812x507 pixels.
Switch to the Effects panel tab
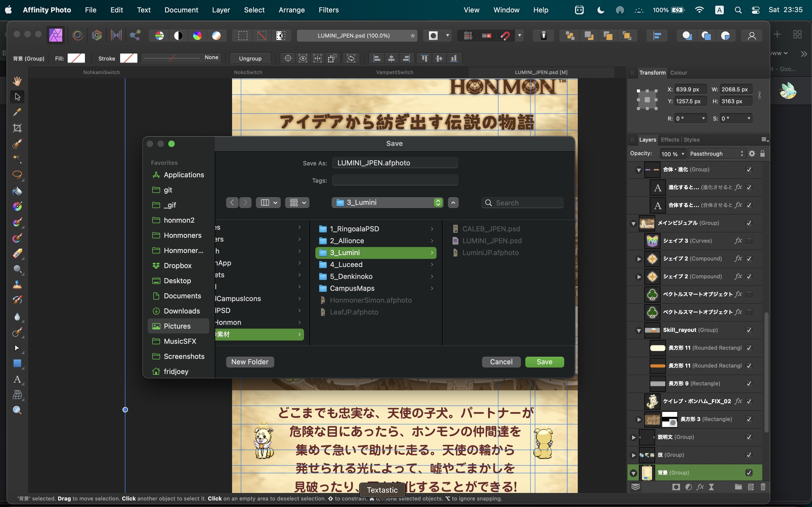(670, 139)
